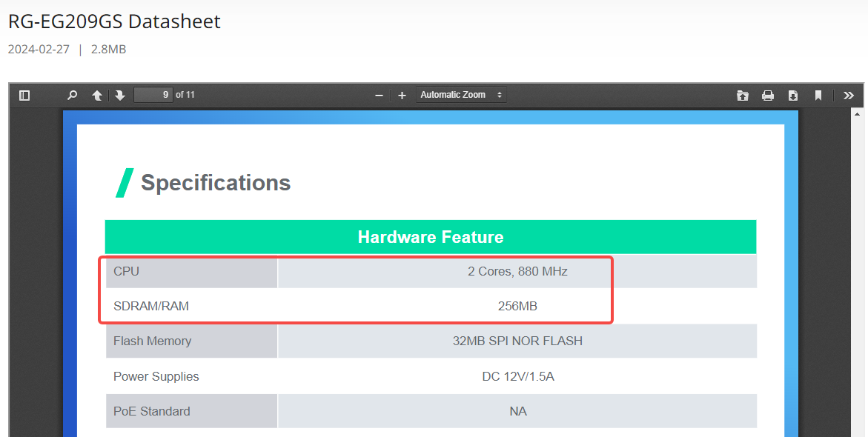Image resolution: width=868 pixels, height=437 pixels.
Task: Zoom out of the PDF
Action: pyautogui.click(x=379, y=95)
